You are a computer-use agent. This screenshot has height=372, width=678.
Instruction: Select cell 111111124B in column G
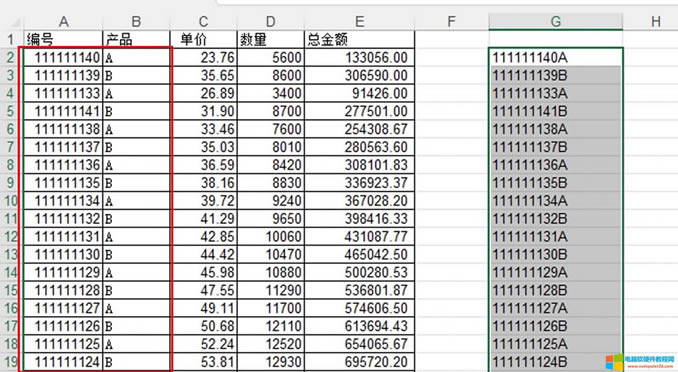click(x=556, y=362)
